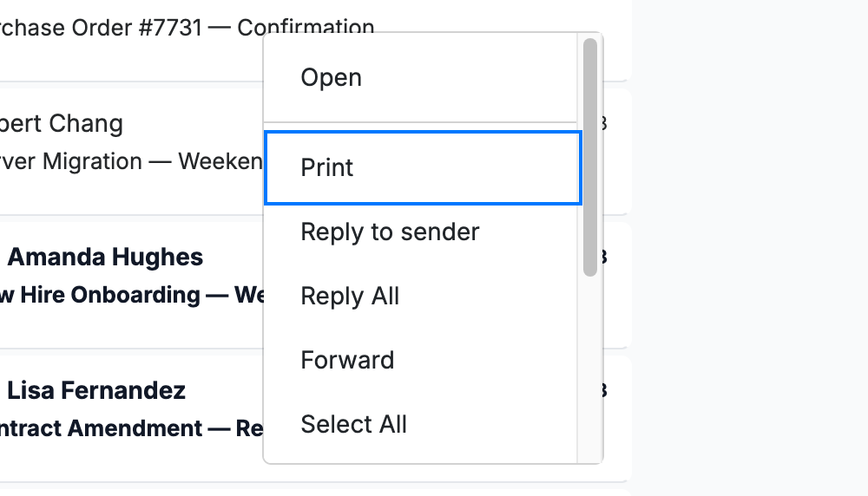Viewport: 868px width, 496px height.
Task: Click the context menu scrollbar thumb
Action: click(x=590, y=157)
